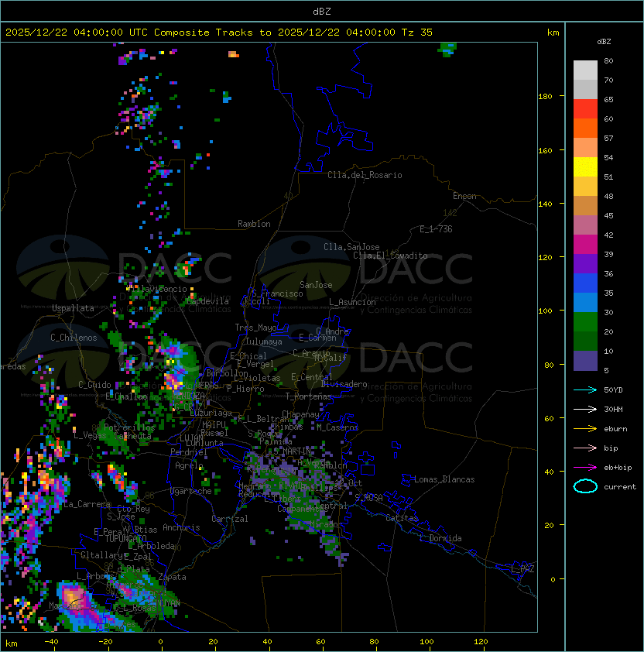Click the 'Catitas' map label
The width and height of the screenshot is (644, 652).
click(x=402, y=518)
